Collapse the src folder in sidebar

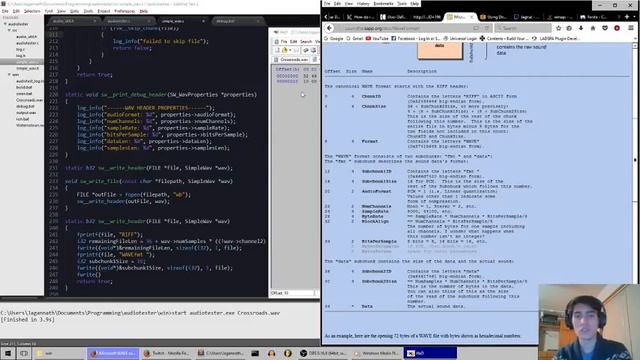(9, 30)
